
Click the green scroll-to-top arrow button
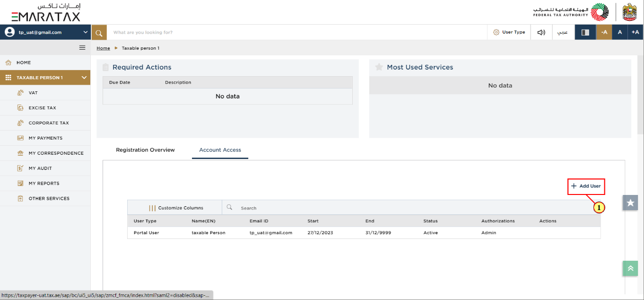click(630, 268)
